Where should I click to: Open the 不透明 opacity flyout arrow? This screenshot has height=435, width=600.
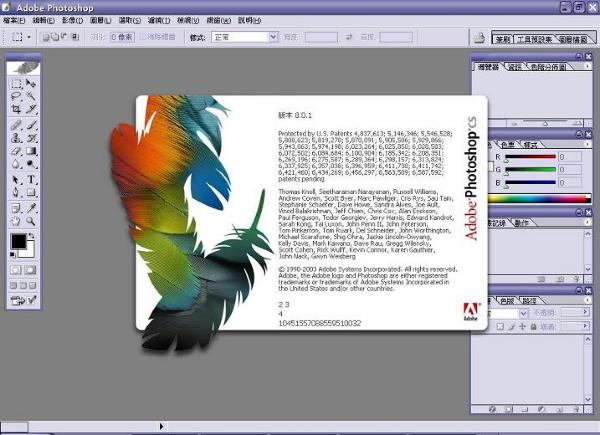[x=585, y=312]
